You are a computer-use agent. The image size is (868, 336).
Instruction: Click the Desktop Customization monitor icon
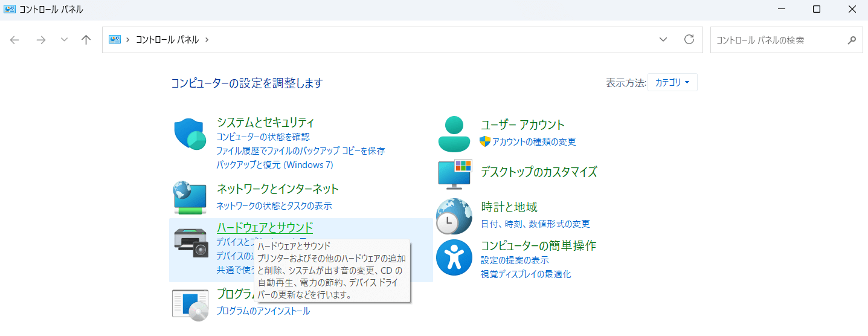455,174
